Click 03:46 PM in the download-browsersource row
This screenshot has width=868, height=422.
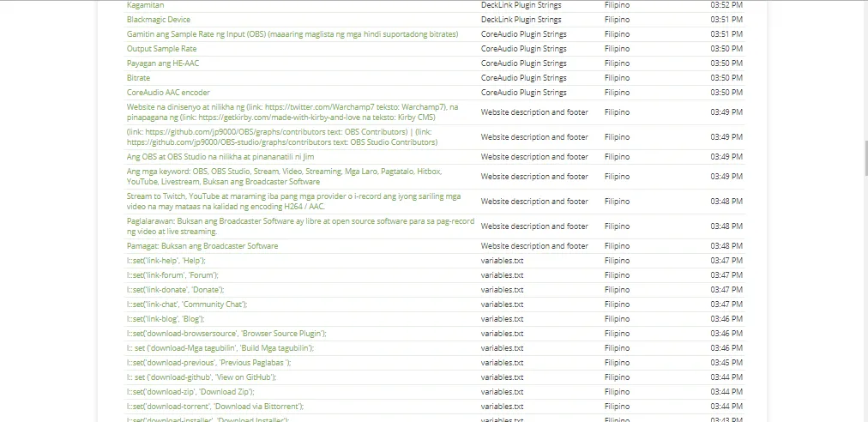tap(726, 334)
